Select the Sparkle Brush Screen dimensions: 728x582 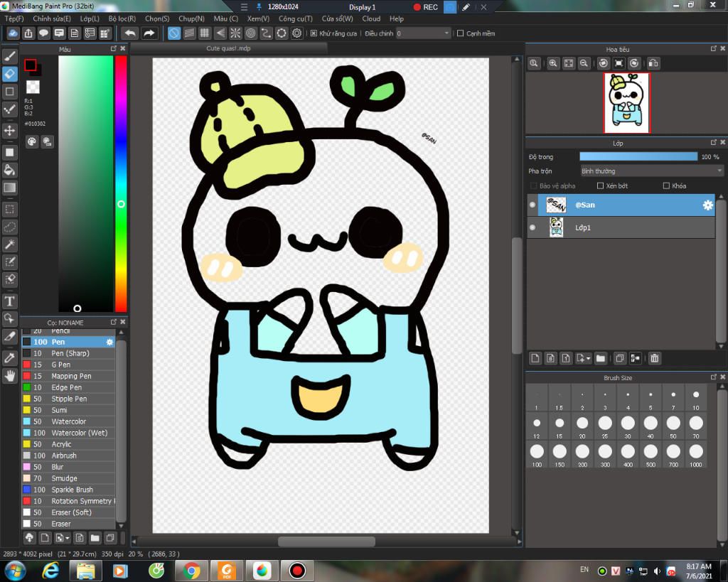click(69, 490)
